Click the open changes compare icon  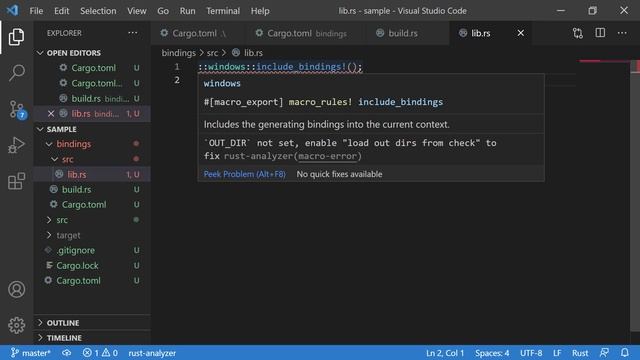pos(578,33)
